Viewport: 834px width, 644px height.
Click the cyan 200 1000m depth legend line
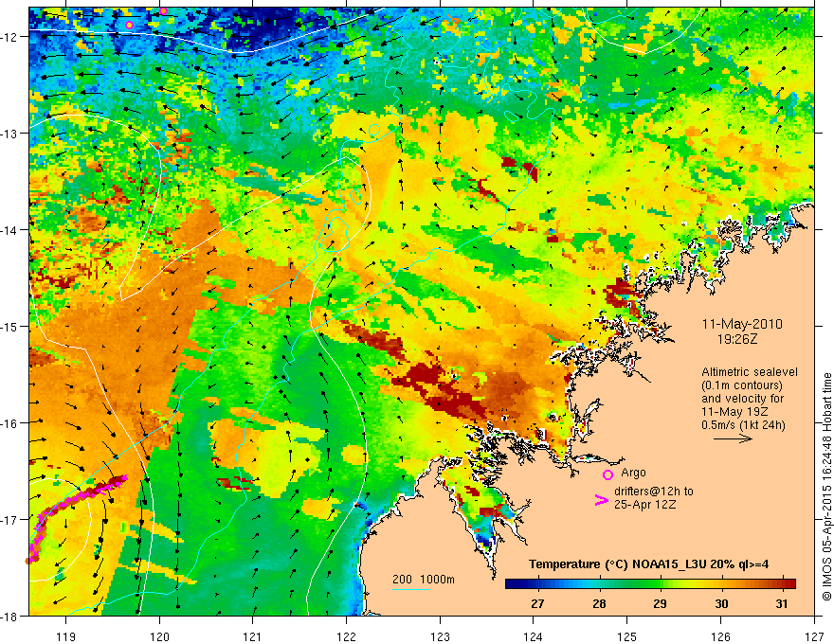(x=410, y=589)
